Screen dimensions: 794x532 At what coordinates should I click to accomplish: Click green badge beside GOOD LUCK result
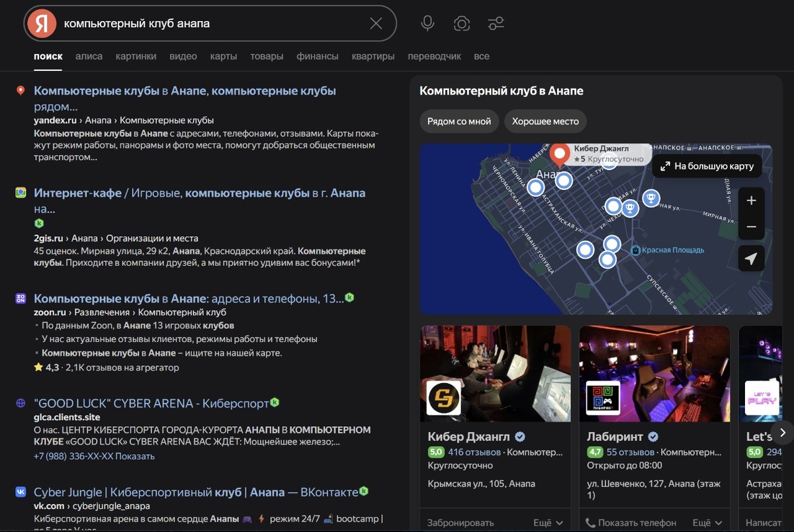coord(275,402)
